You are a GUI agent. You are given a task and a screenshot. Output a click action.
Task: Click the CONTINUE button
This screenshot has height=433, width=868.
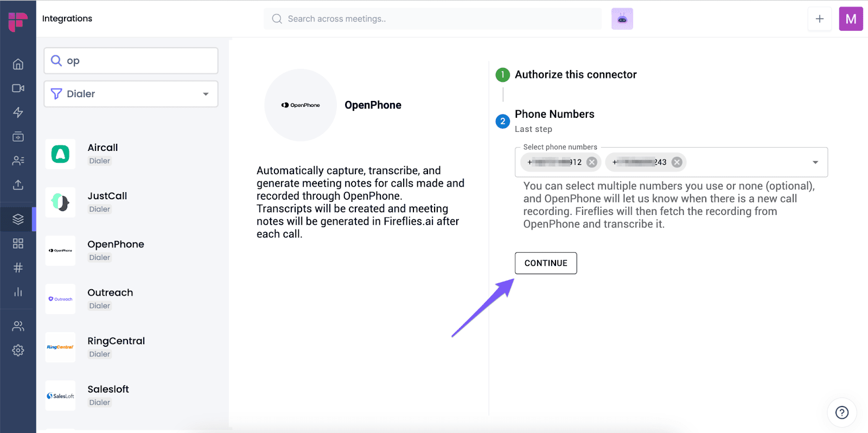(x=546, y=263)
